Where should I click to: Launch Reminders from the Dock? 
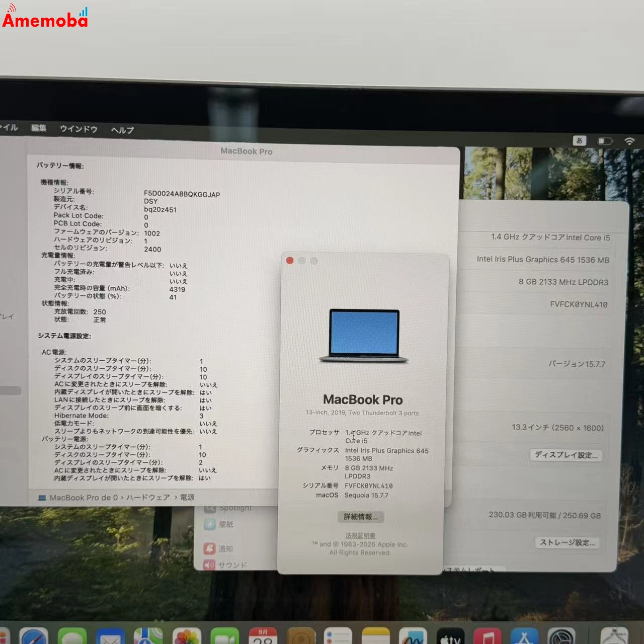click(x=338, y=637)
